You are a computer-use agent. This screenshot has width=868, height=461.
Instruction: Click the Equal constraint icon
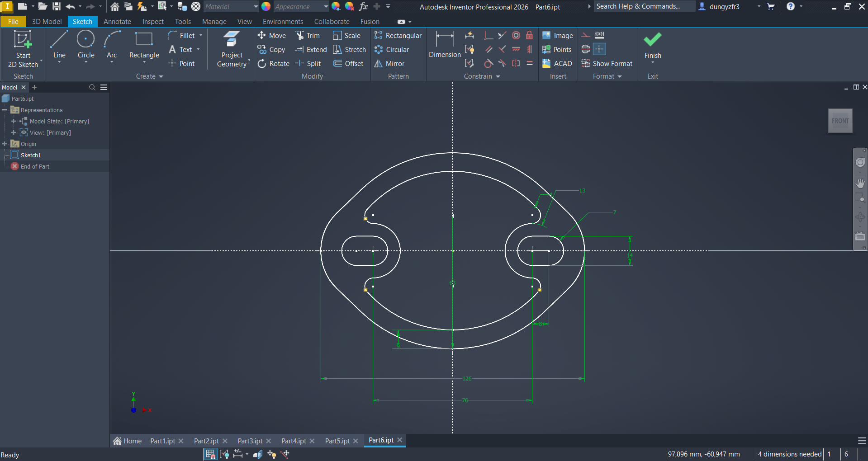[x=529, y=64]
